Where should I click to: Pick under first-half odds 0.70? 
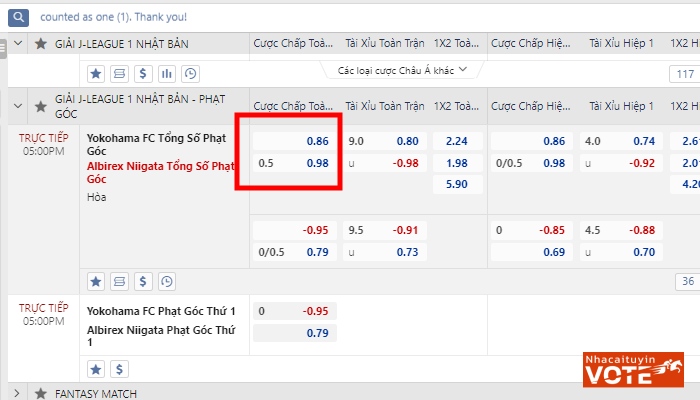click(621, 252)
